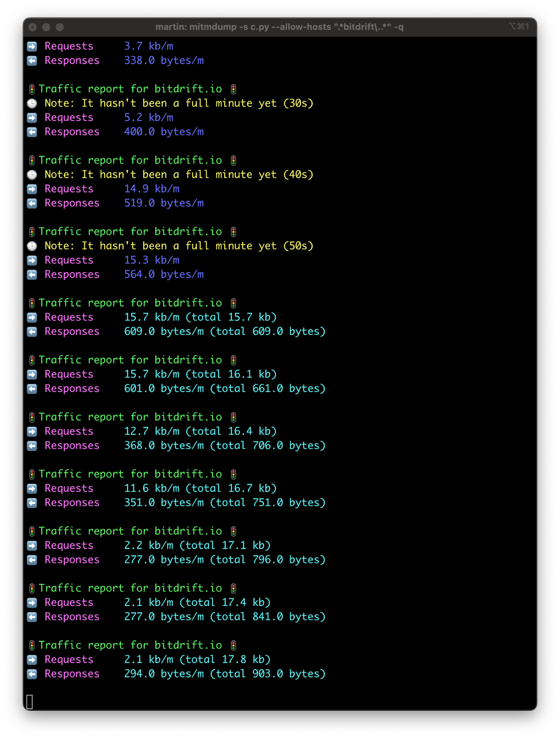Click the clock icon beside the 50s note

[x=32, y=246]
